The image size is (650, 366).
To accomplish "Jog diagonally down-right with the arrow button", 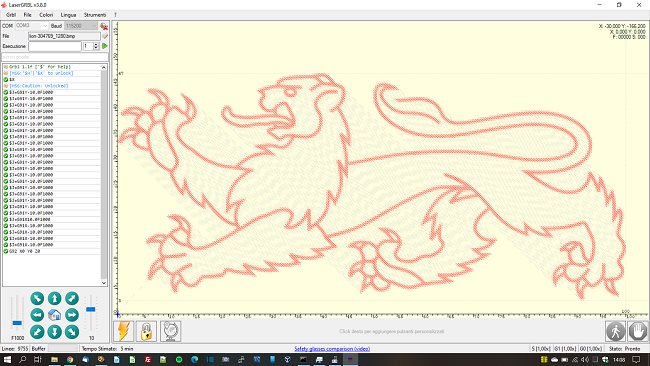I will tap(72, 332).
